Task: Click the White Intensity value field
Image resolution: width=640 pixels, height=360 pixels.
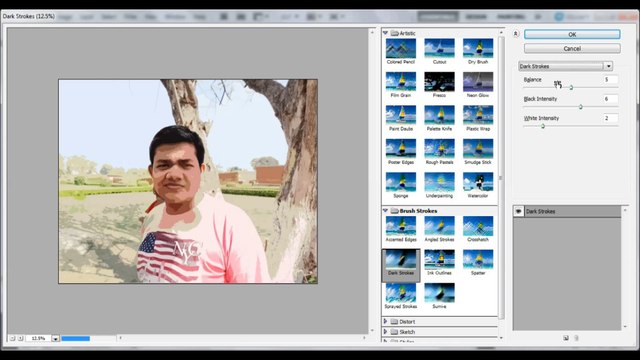Action: click(x=610, y=118)
